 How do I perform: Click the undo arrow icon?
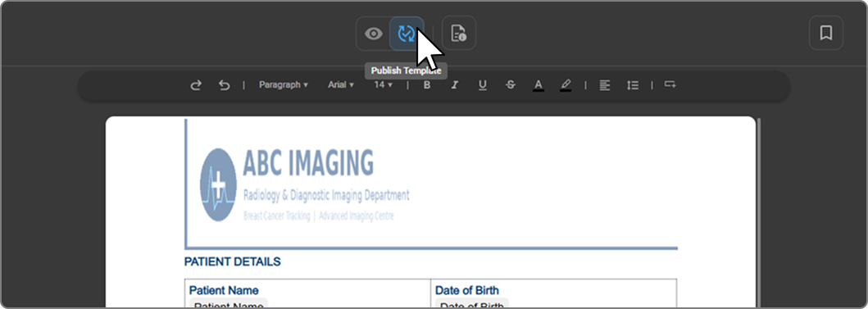click(224, 85)
